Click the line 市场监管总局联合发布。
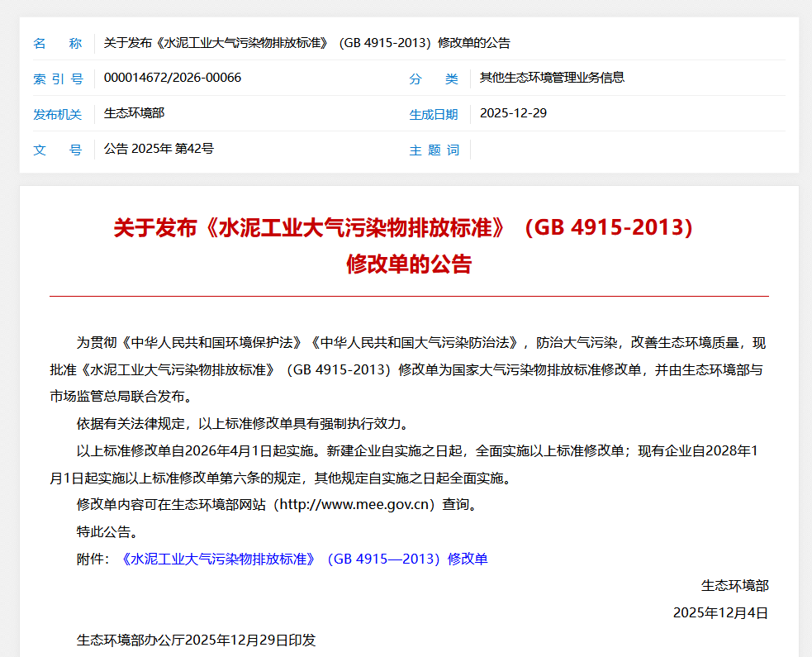Screen dimensions: 812x657 click(121, 397)
